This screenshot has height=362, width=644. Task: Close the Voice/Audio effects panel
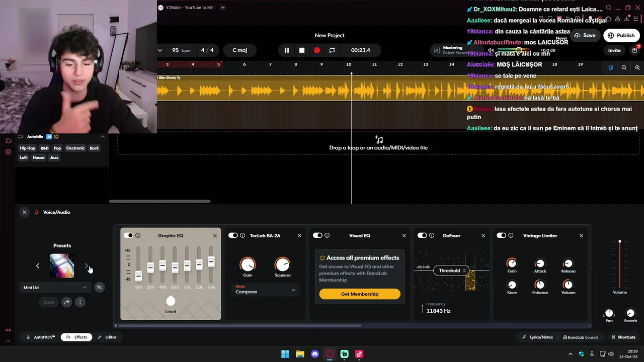click(x=24, y=212)
